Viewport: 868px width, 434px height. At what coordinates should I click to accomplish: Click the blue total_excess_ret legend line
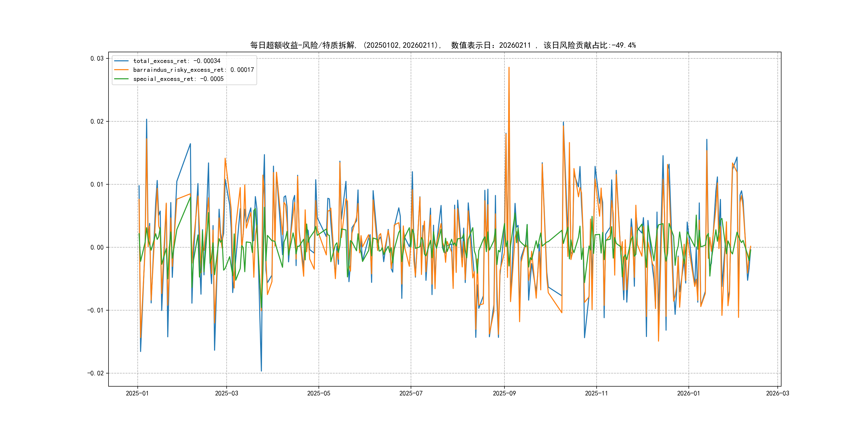(x=121, y=61)
